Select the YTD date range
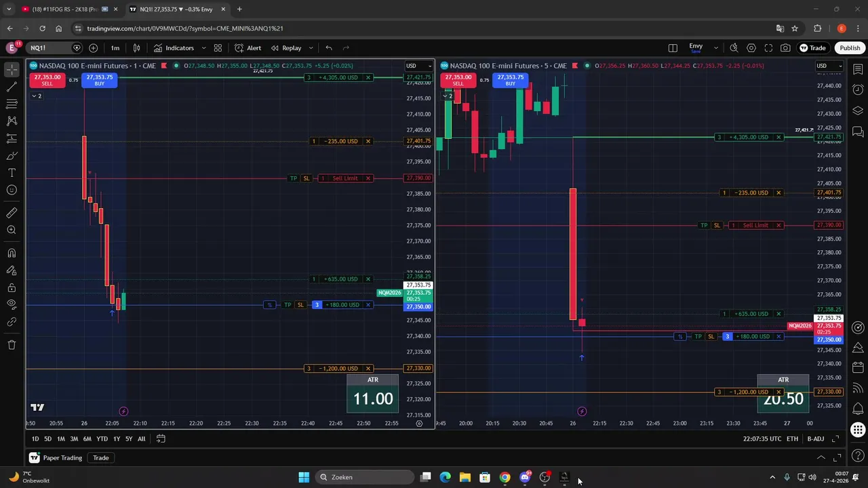 (102, 439)
